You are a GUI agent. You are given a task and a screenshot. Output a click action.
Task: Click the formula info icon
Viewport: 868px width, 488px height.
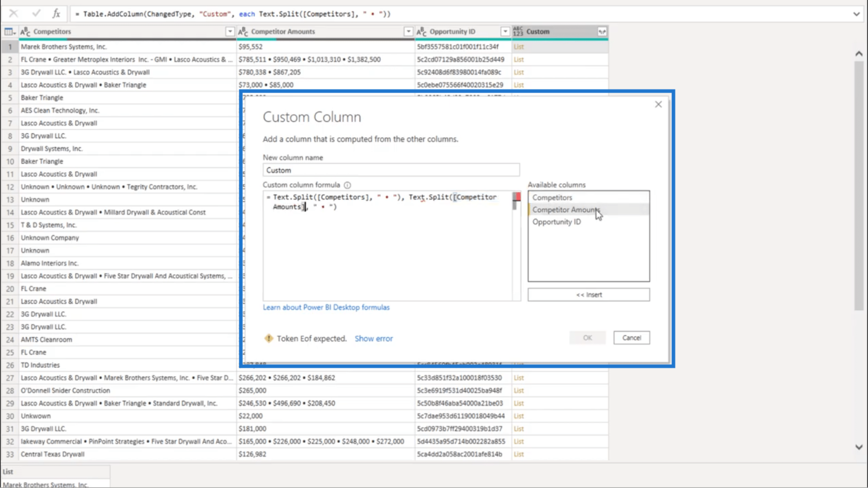347,185
